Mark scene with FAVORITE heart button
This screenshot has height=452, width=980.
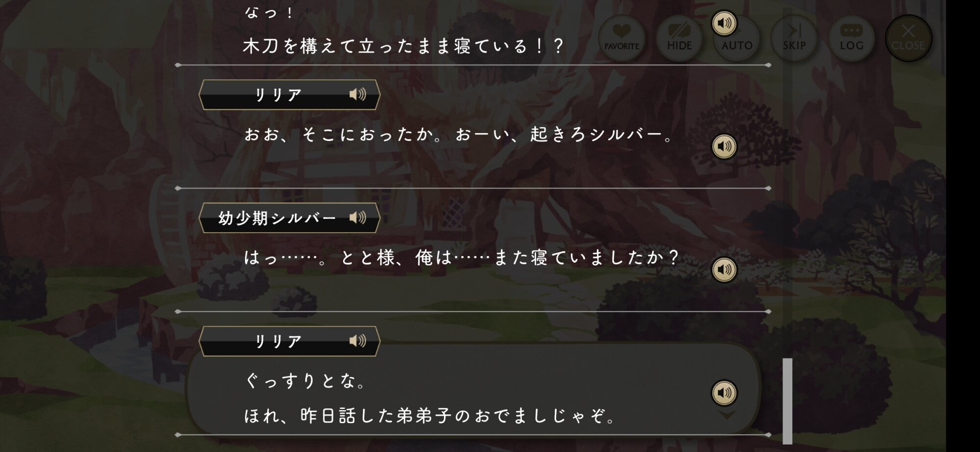622,38
